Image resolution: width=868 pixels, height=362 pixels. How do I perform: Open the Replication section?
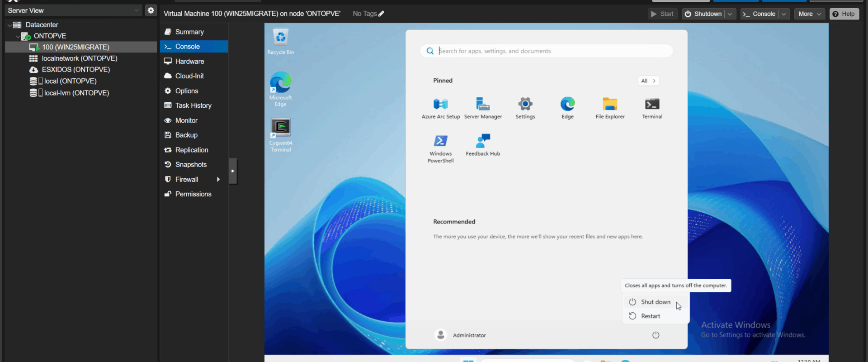(194, 150)
